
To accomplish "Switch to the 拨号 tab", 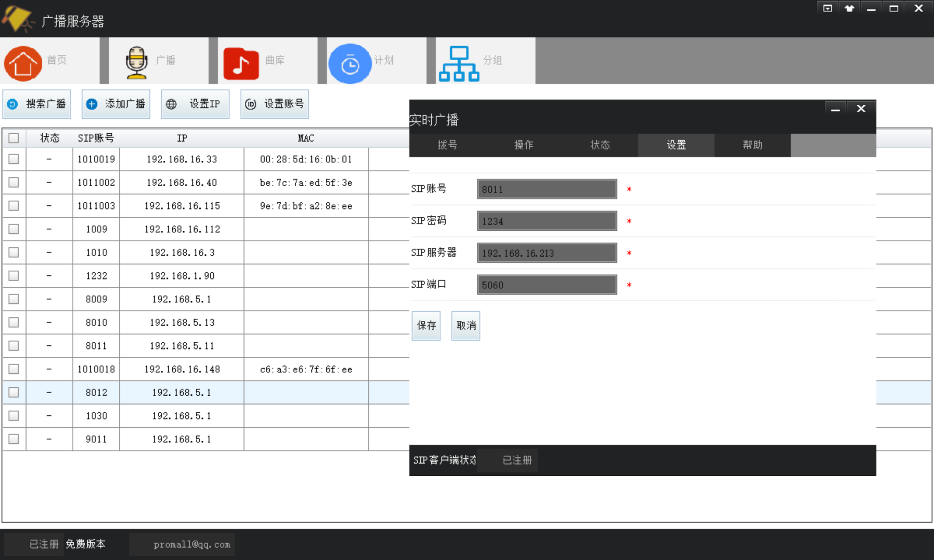I will [x=447, y=145].
